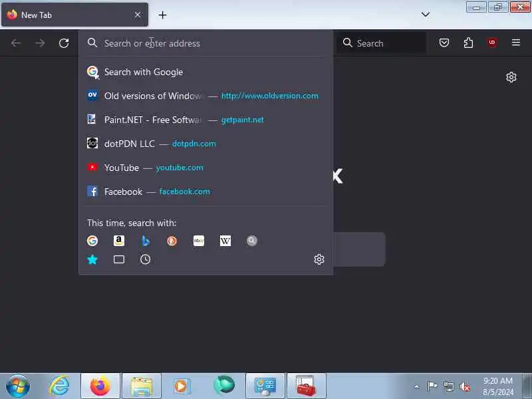Search this time with DuckDuckGo icon
Screen dimensions: 532x399
coord(172,241)
